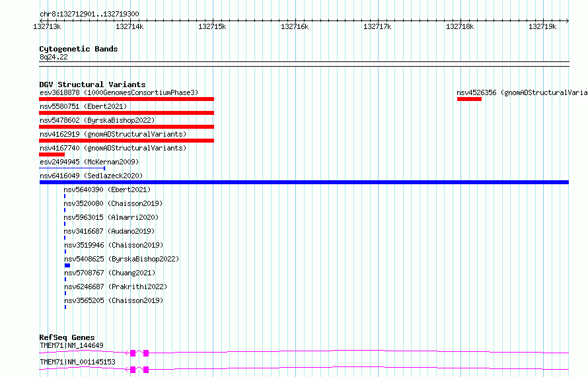The image size is (588, 377).
Task: Click the small blue block under nsv5408625
Action: (x=67, y=265)
